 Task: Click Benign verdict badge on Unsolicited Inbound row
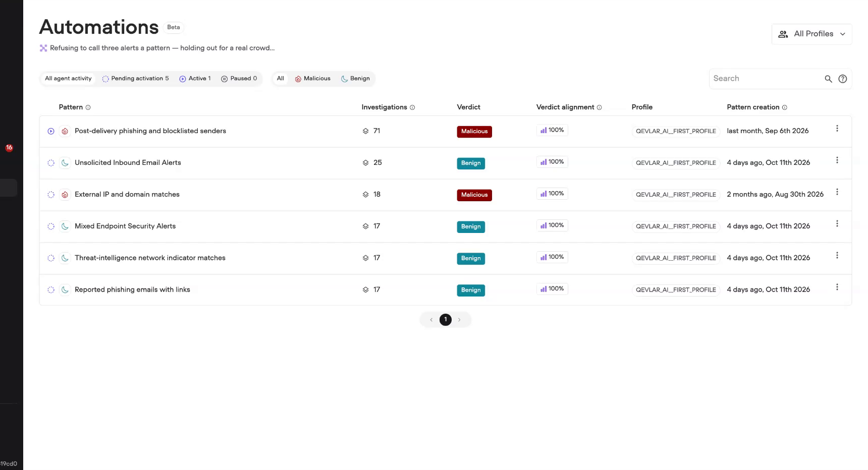471,163
